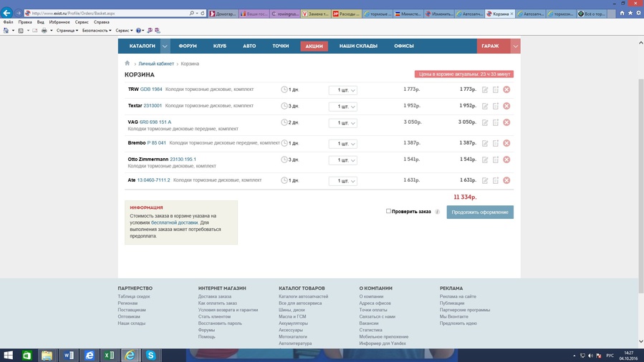Viewport: 644px width, 362px height.
Task: Delete the Textar 2313001 item
Action: pyautogui.click(x=506, y=106)
